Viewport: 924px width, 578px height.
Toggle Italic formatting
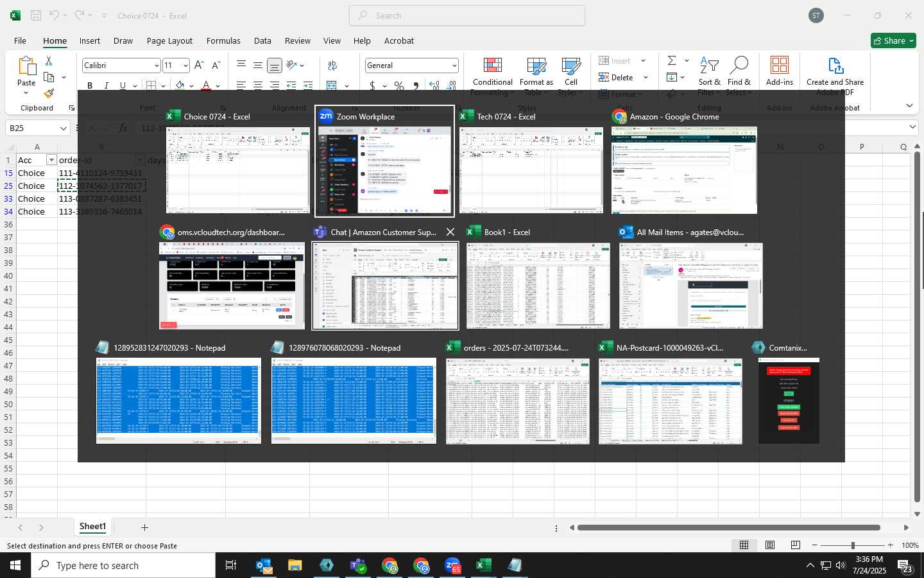pyautogui.click(x=106, y=85)
